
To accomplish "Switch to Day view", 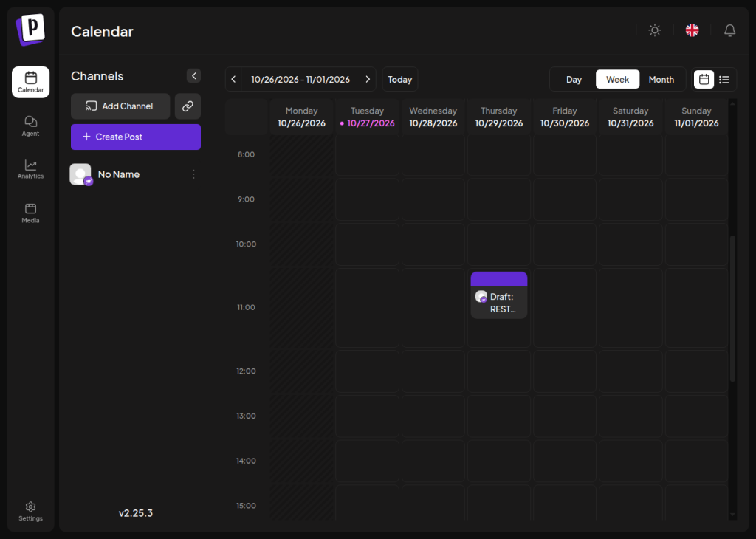I will tap(574, 80).
